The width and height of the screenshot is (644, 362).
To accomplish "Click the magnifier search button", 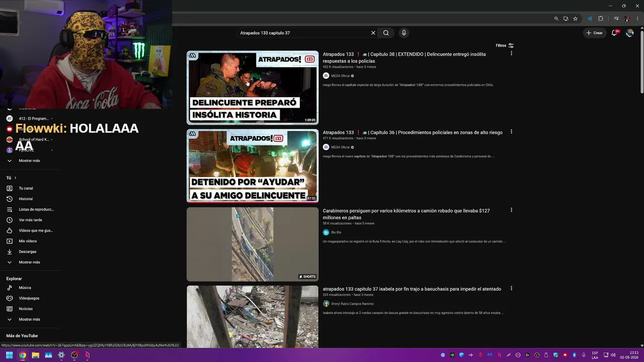I will (386, 33).
